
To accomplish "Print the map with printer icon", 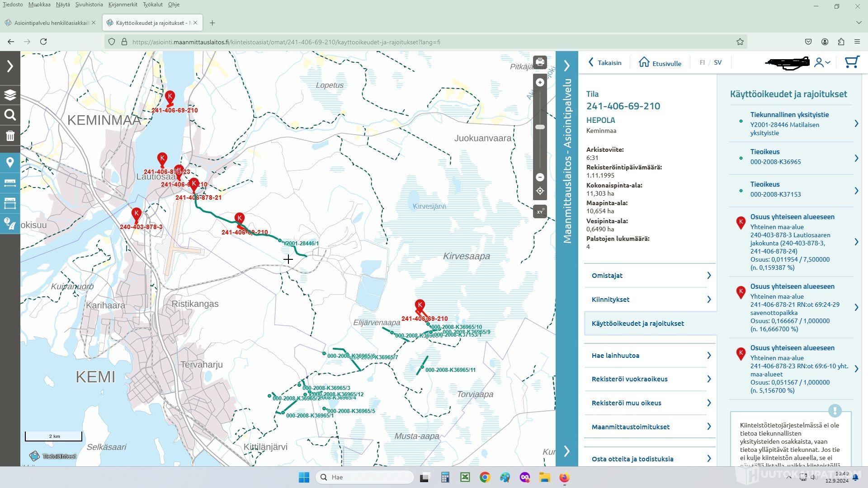I will click(x=540, y=62).
